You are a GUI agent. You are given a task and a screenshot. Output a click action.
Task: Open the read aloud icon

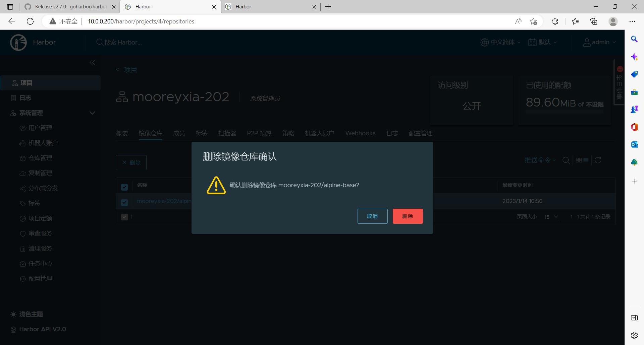[518, 21]
